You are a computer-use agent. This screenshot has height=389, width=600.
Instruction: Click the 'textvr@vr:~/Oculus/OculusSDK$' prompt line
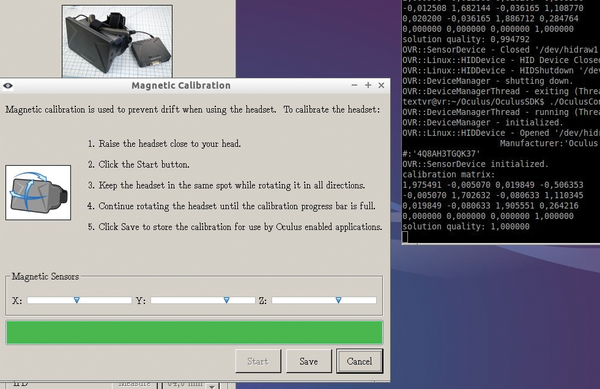[x=473, y=102]
